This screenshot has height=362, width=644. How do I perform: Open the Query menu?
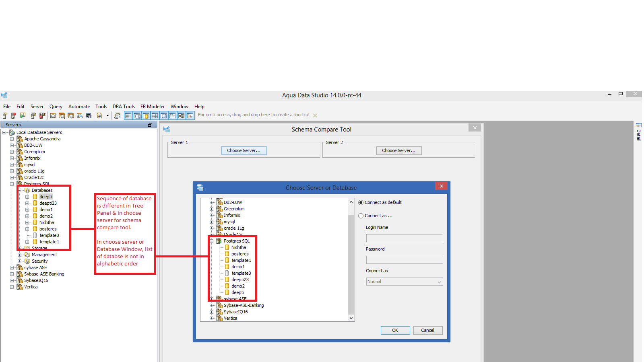click(x=56, y=107)
